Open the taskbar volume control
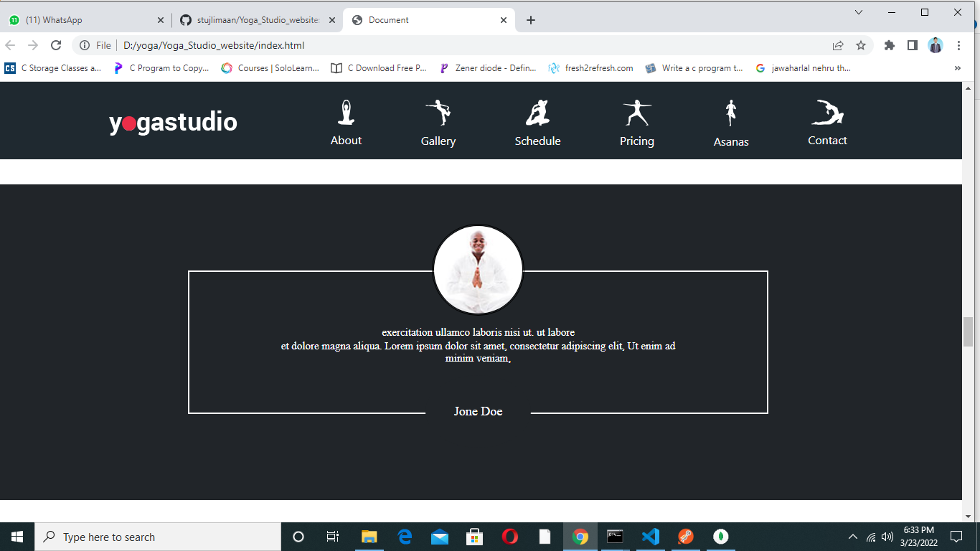This screenshot has height=551, width=980. pyautogui.click(x=887, y=537)
